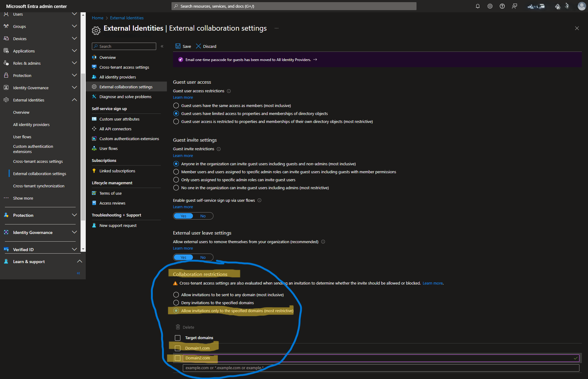Click the settings menu search box
This screenshot has height=379, width=588.
(124, 46)
